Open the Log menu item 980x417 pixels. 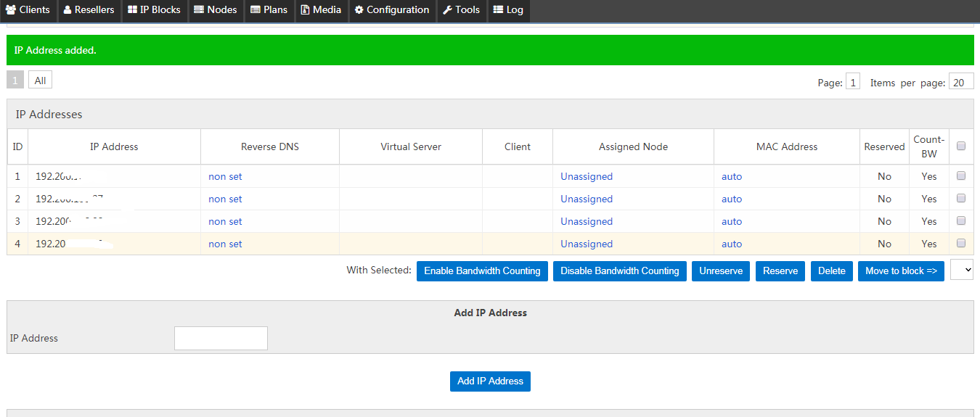click(x=508, y=10)
